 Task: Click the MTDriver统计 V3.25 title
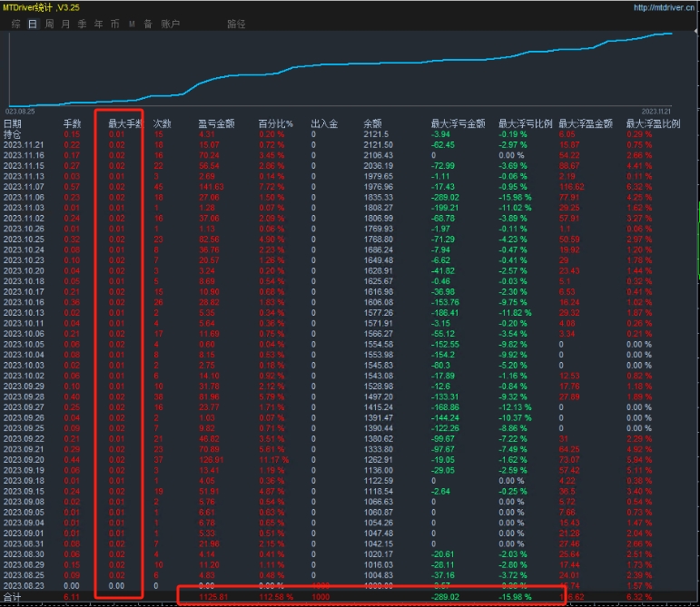[41, 7]
